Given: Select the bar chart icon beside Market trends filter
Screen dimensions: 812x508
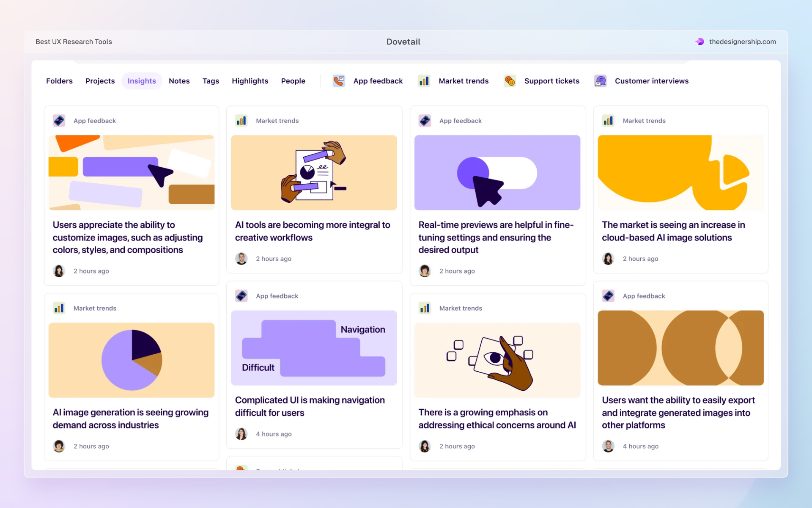Looking at the screenshot, I should click(x=424, y=81).
